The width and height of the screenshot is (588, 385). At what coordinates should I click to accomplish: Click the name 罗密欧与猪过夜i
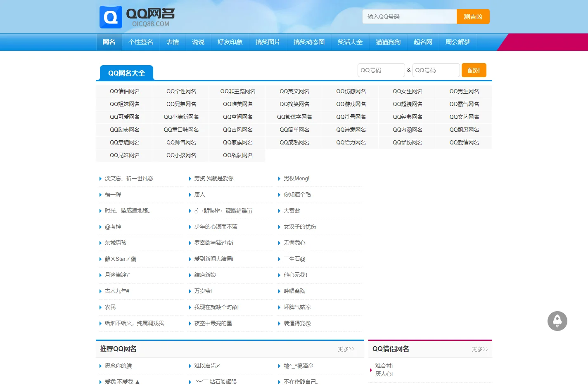pos(213,243)
